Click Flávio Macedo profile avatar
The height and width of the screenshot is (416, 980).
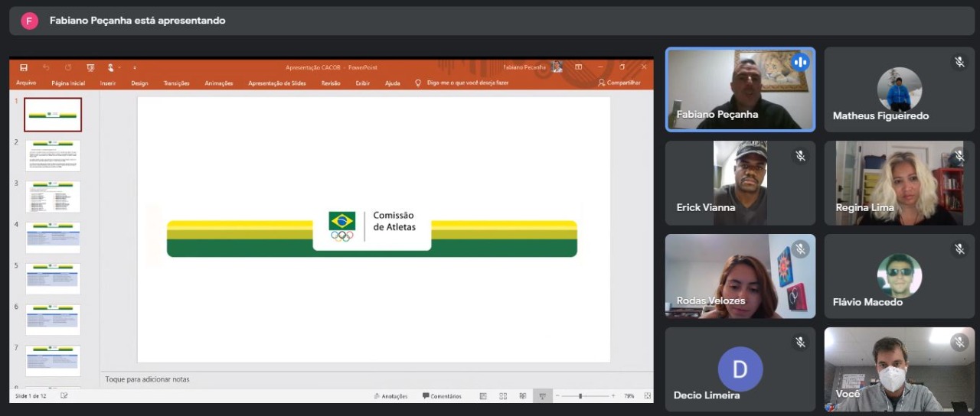click(900, 276)
